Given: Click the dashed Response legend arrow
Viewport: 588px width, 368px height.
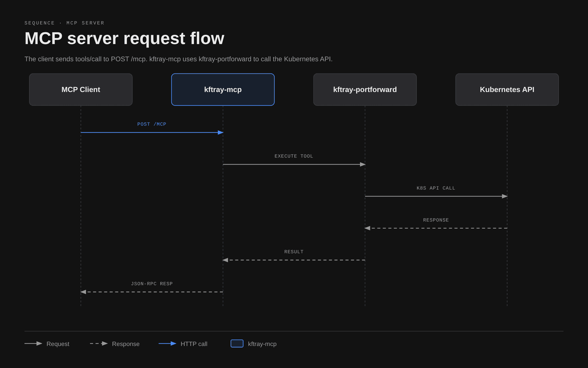Looking at the screenshot, I should click(99, 343).
